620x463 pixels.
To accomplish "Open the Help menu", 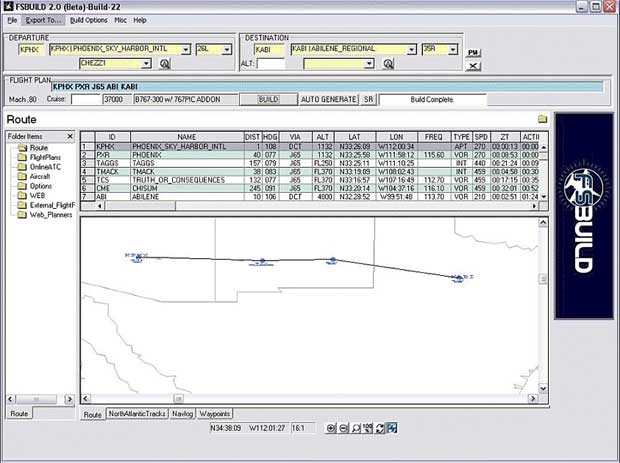I will coord(140,20).
